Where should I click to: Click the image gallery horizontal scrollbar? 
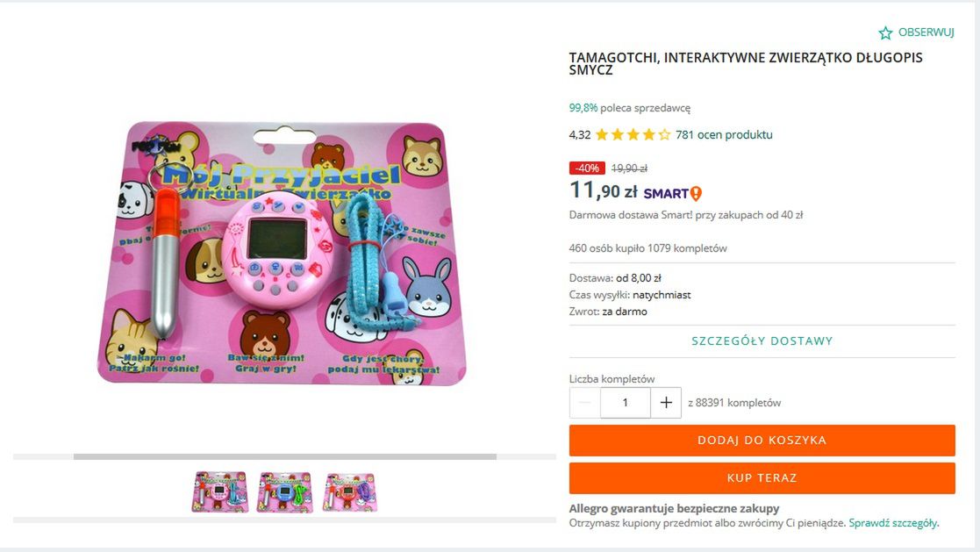[285, 456]
